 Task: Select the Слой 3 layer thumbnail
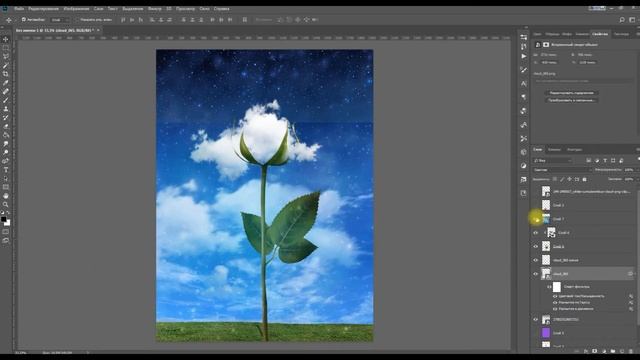[546, 205]
